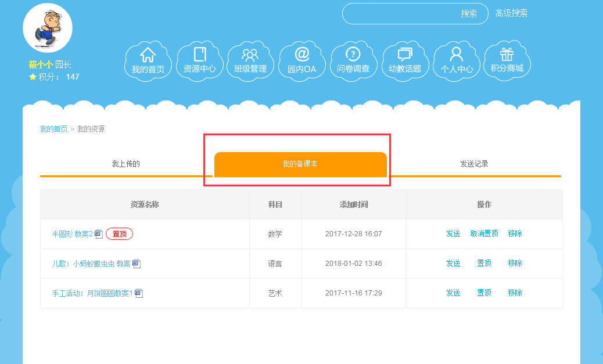Click the user avatar picture
Viewport: 603px width, 364px height.
point(48,28)
